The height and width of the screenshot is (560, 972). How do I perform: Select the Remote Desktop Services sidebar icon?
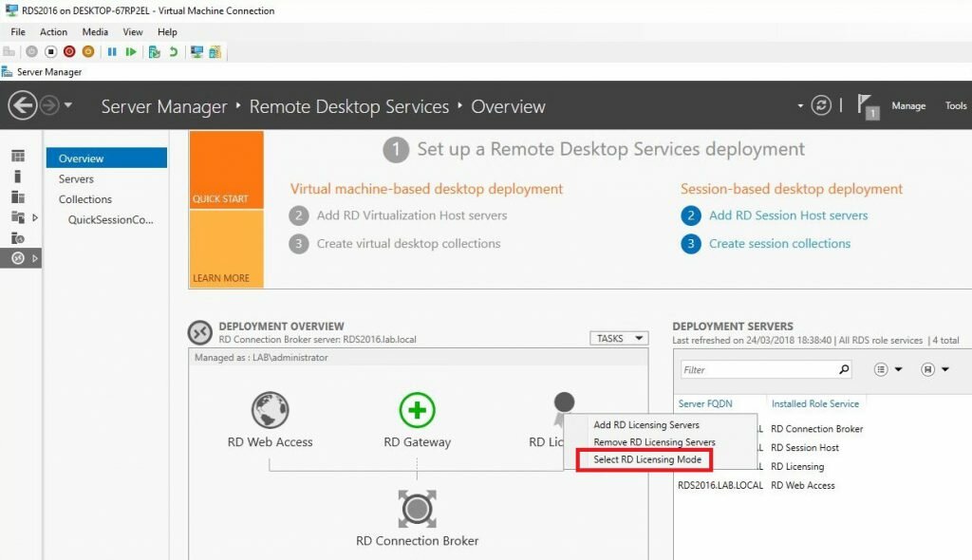point(18,258)
